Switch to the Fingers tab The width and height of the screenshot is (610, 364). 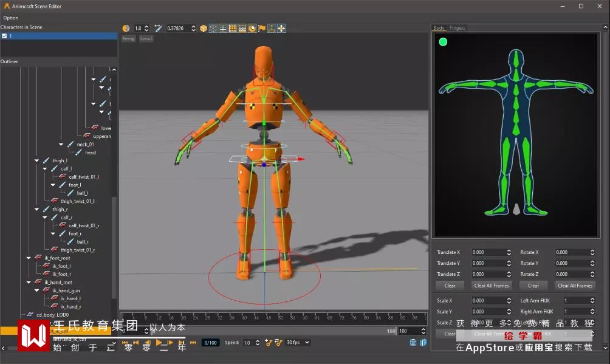(x=457, y=28)
